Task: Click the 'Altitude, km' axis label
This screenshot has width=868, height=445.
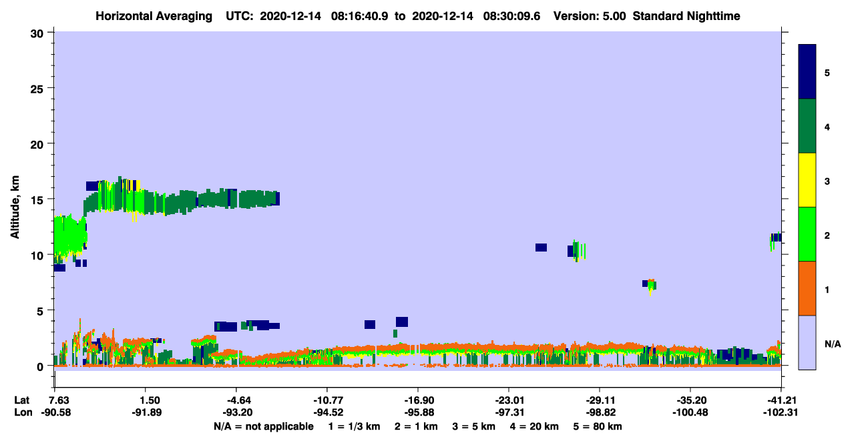Action: 15,207
